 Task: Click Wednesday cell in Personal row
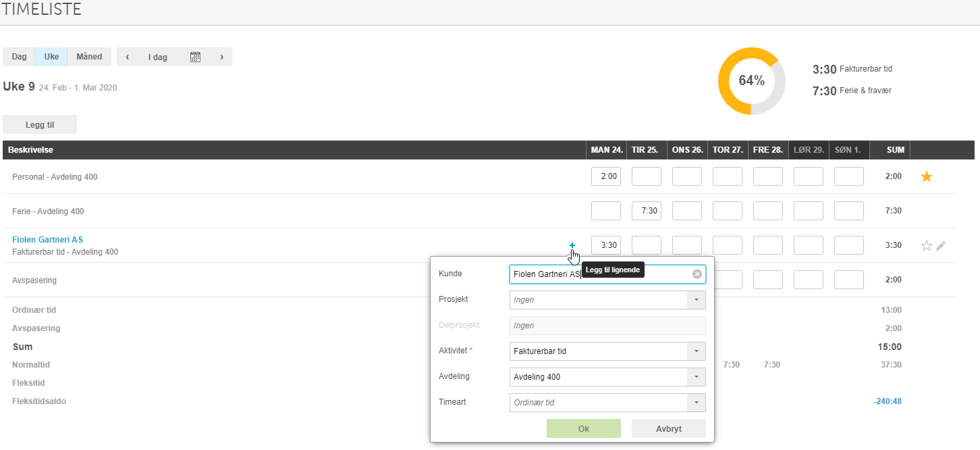(x=687, y=176)
